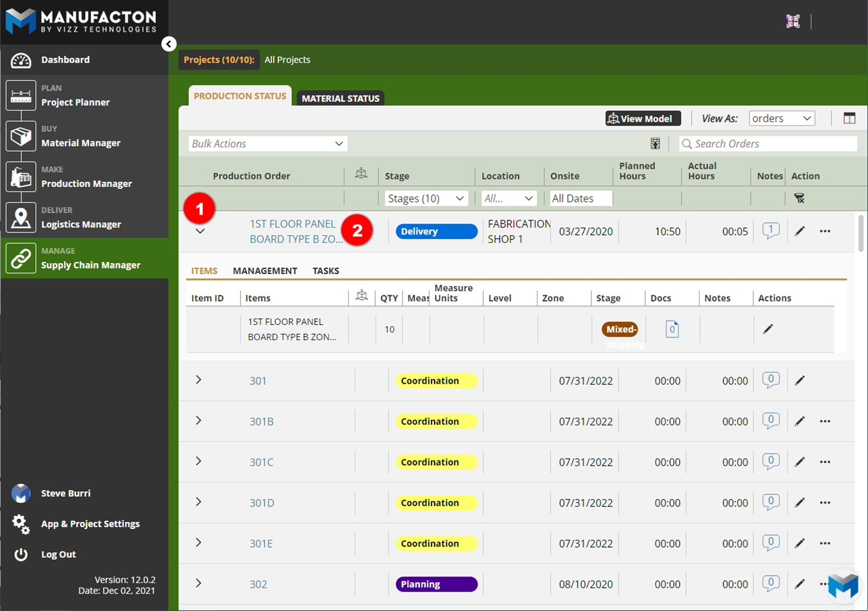The height and width of the screenshot is (611, 868).
Task: Click the Excel export icon near search
Action: coord(655,143)
